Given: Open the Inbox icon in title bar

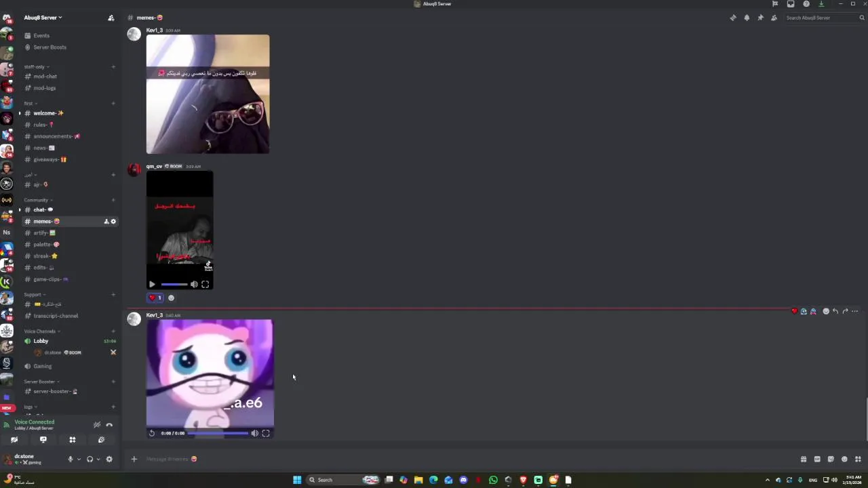Looking at the screenshot, I should (791, 4).
